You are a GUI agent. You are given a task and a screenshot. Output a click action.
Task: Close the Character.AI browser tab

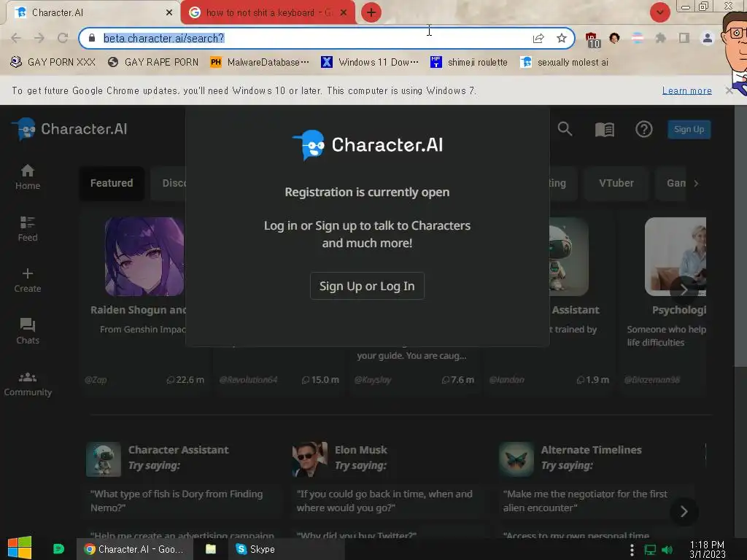(169, 13)
